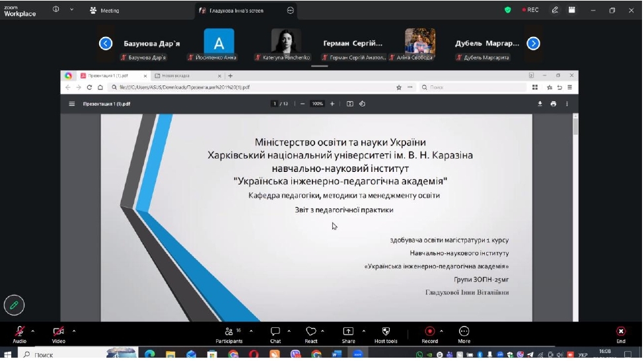Show previous participants with left arrow
This screenshot has width=644, height=361.
point(106,44)
